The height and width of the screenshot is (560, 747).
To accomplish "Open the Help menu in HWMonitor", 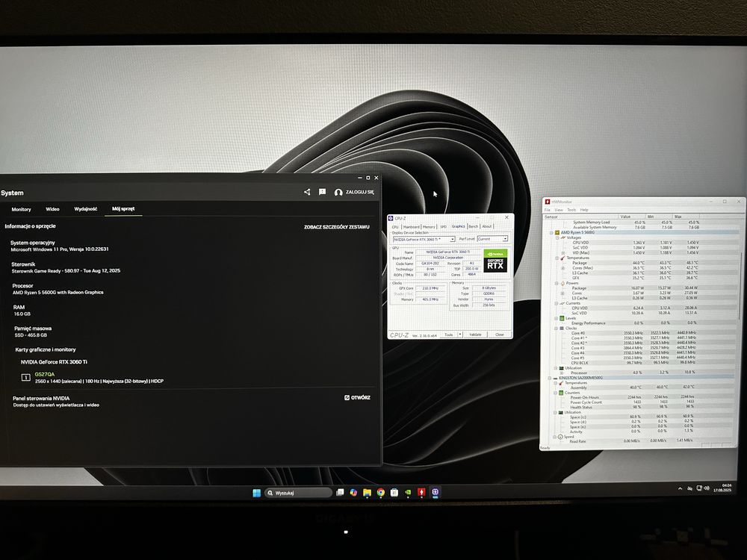I will tap(584, 210).
